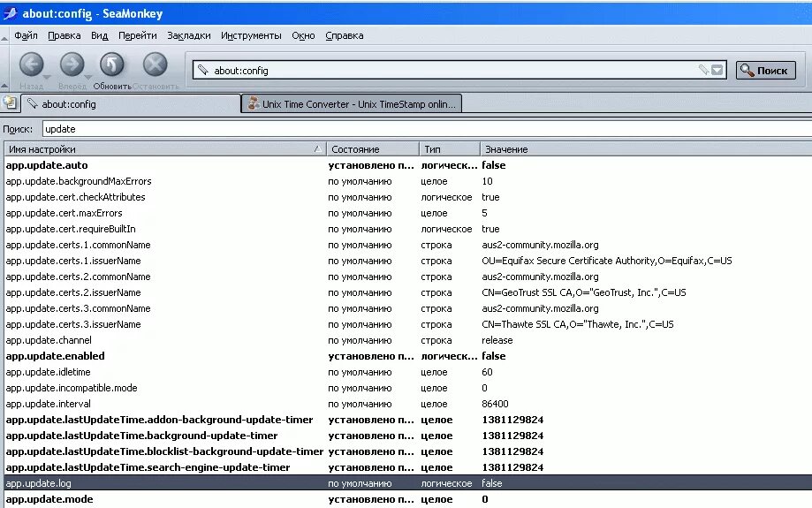Select the app.update.interval row

pyautogui.click(x=408, y=404)
